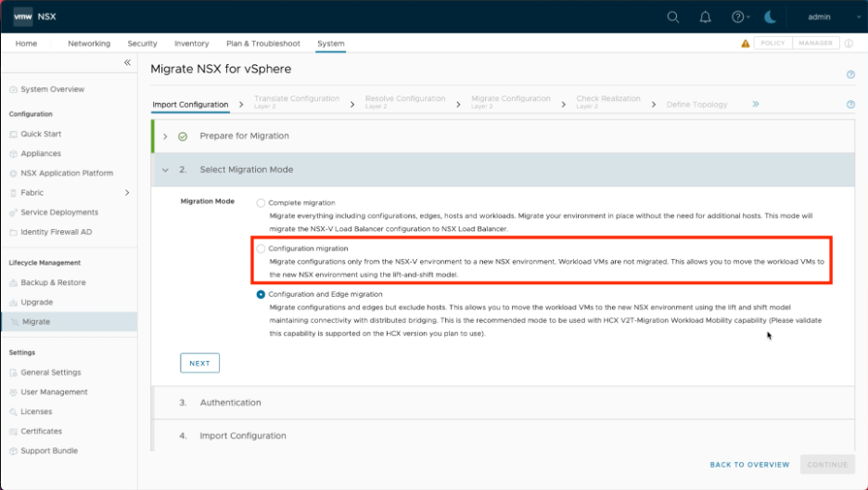Click help icon beside Migrate NSX title
This screenshot has width=868, height=490.
click(850, 74)
